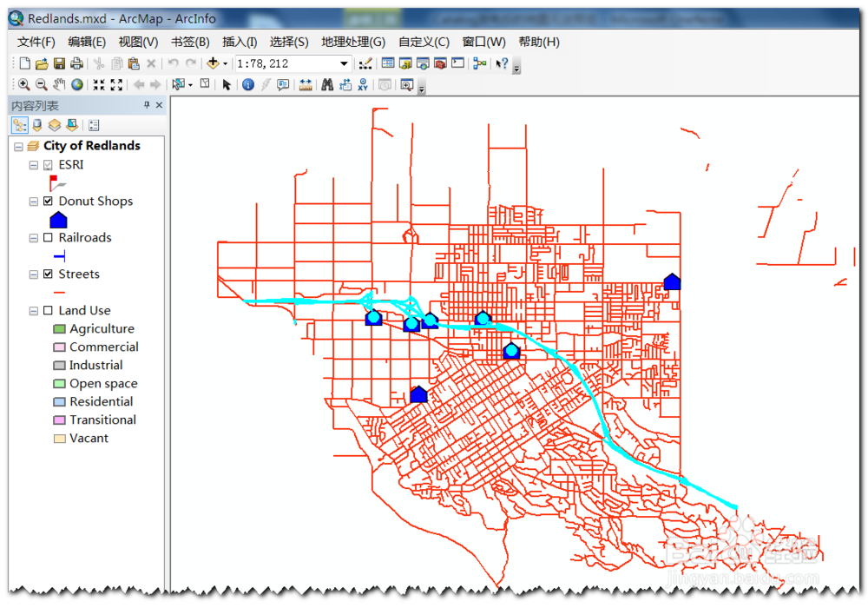Click the Agriculture green color swatch

click(59, 329)
